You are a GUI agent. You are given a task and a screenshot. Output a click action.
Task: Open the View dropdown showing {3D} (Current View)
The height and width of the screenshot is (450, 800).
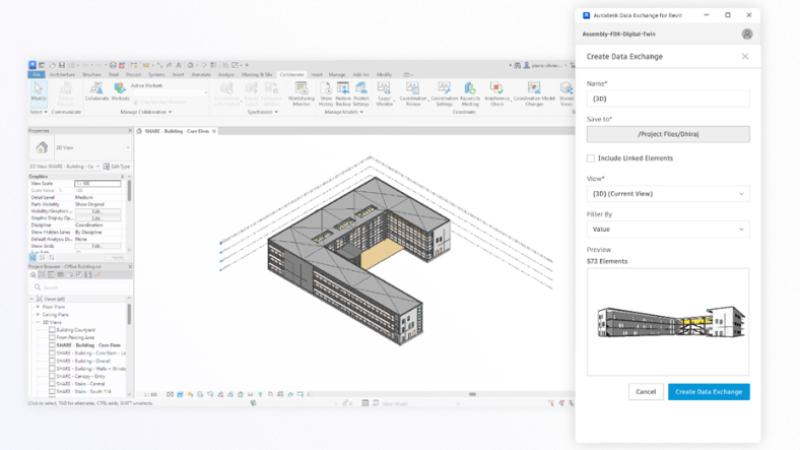[x=667, y=193]
